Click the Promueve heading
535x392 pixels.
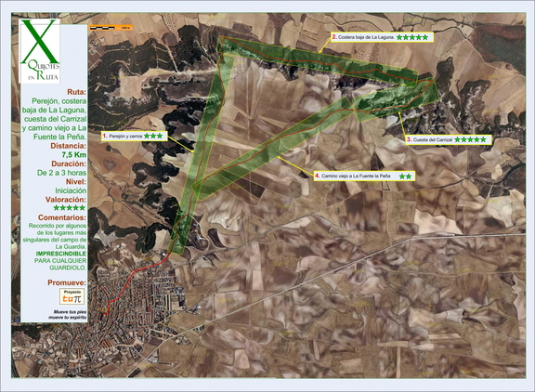(67, 282)
